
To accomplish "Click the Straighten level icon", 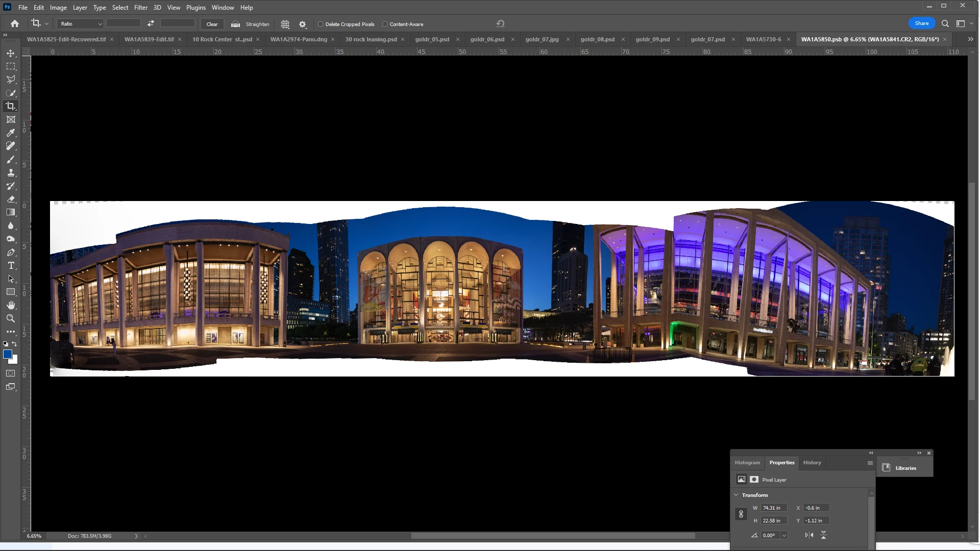I will coord(235,24).
